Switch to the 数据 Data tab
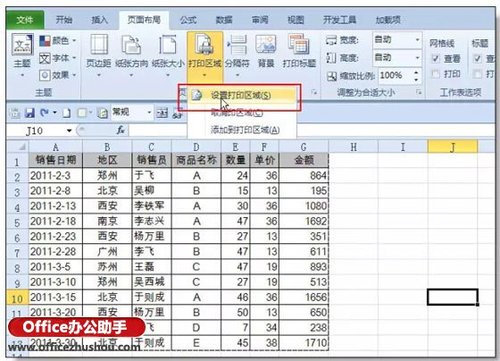 pos(224,20)
